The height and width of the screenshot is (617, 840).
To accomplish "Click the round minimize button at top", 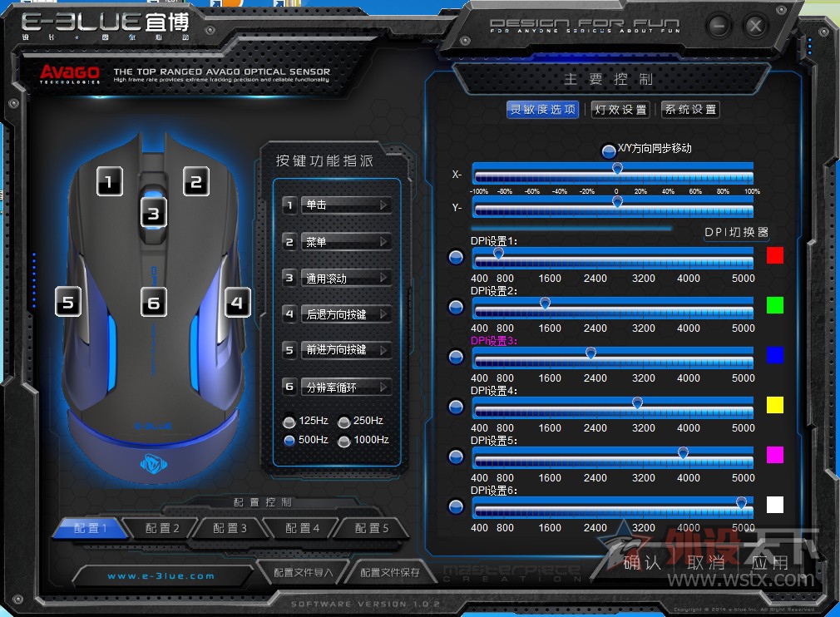I will [x=719, y=26].
